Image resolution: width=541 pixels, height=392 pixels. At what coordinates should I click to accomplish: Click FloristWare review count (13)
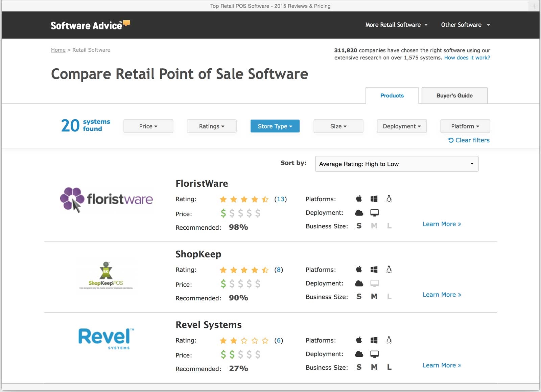pos(280,199)
